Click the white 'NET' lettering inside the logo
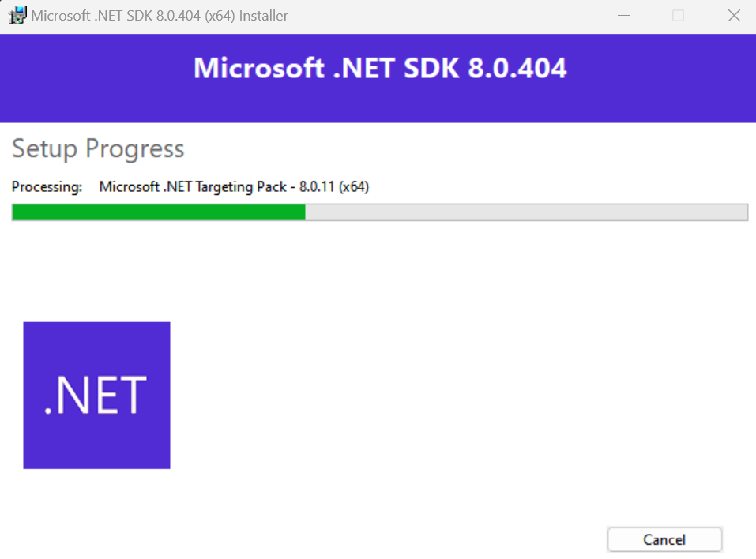This screenshot has width=756, height=559. click(x=101, y=395)
